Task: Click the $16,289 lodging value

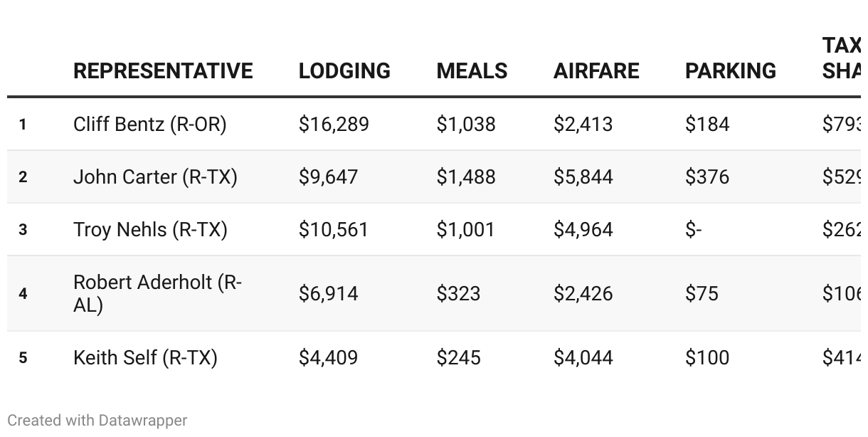Action: pyautogui.click(x=334, y=125)
